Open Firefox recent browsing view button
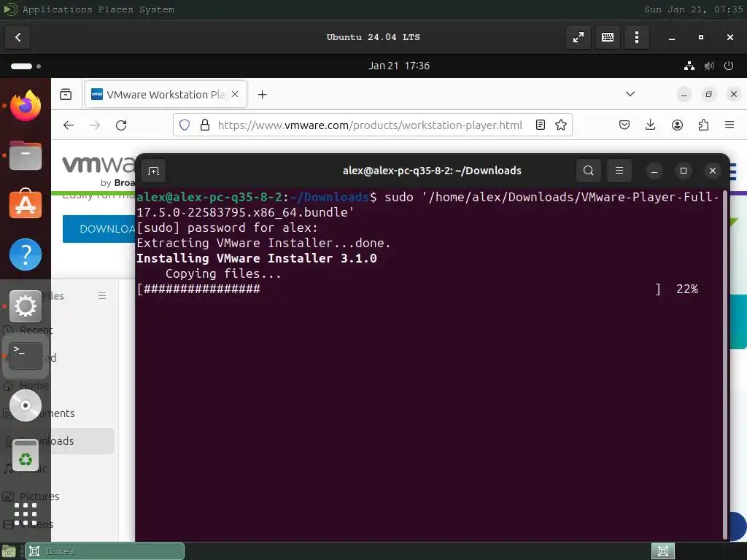747x560 pixels. [66, 94]
